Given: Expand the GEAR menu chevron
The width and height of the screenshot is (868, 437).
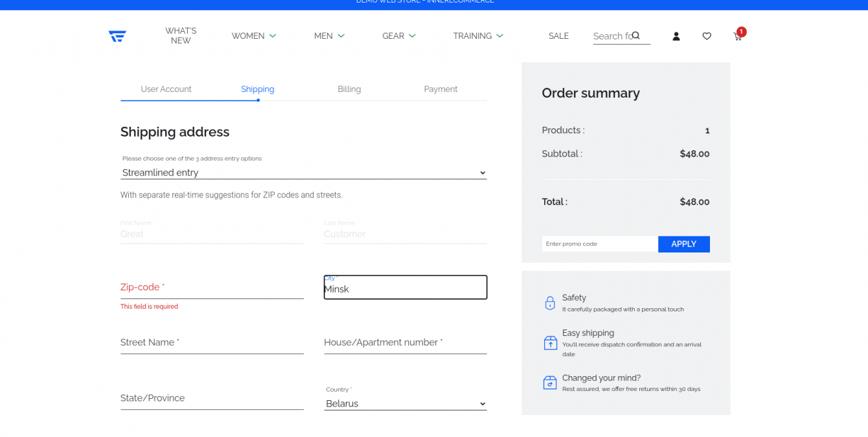Looking at the screenshot, I should pos(413,36).
